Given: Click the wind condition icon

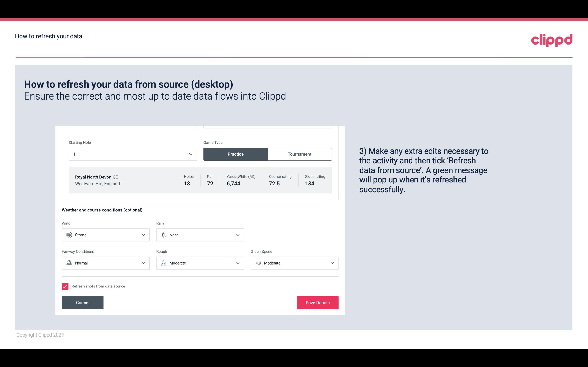Looking at the screenshot, I should pos(69,235).
